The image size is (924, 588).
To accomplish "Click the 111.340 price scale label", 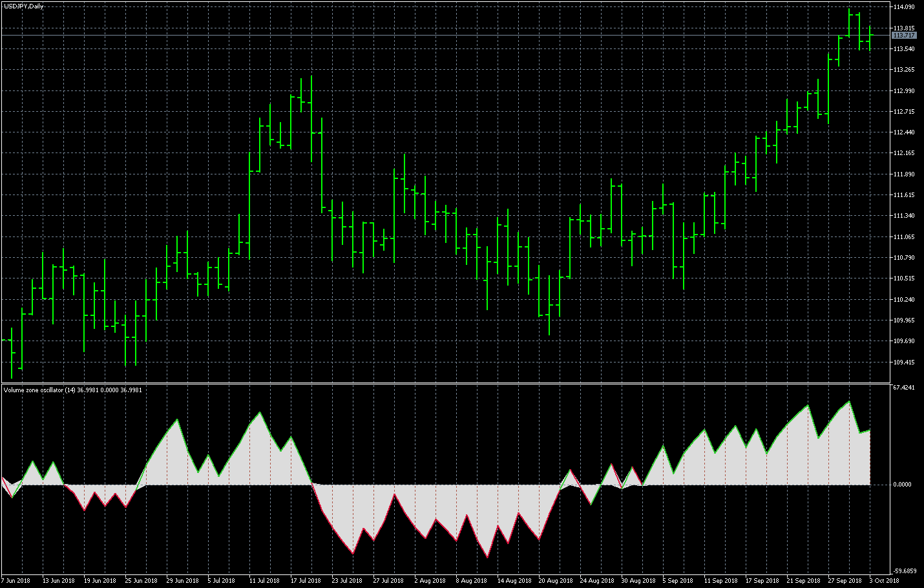I will [x=904, y=216].
